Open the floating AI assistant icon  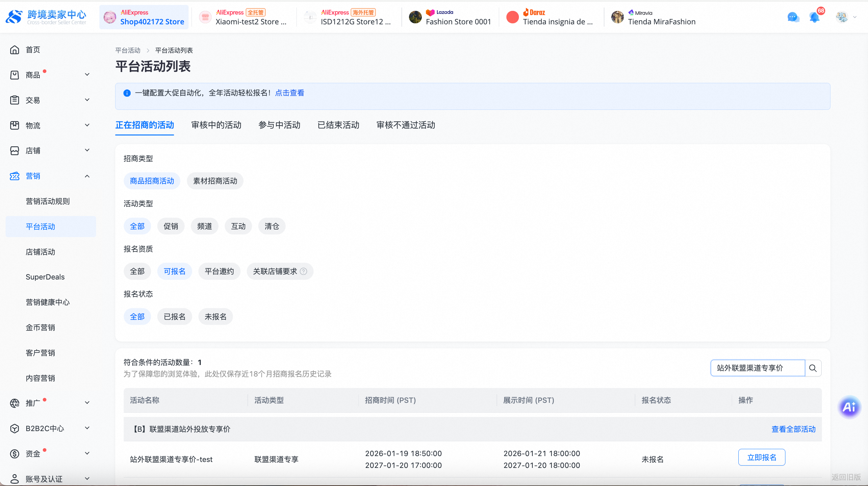(849, 407)
